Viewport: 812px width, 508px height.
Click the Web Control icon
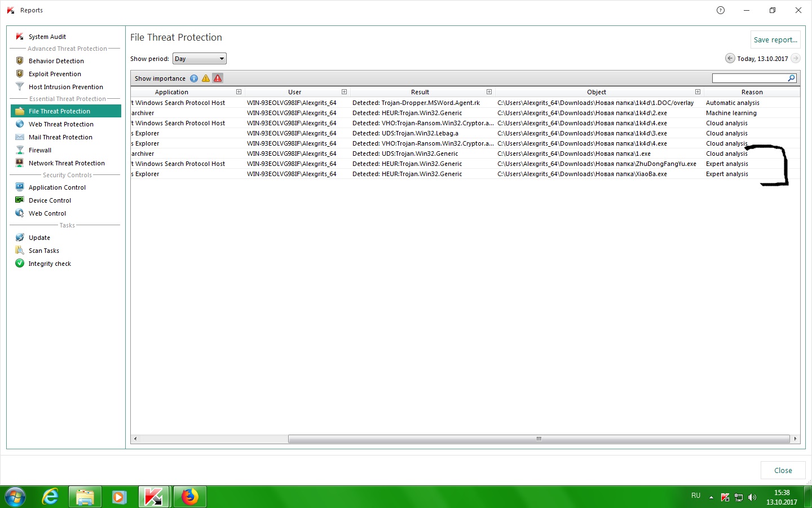coord(20,213)
